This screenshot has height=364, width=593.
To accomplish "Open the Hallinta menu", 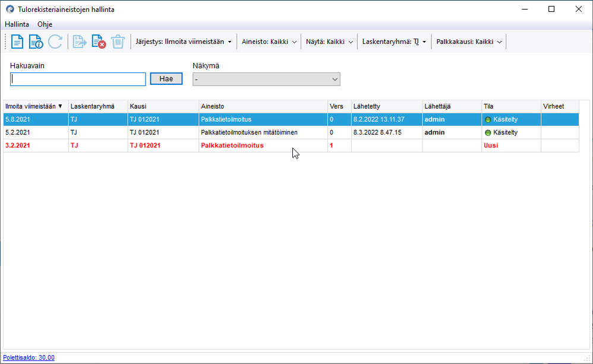I will coord(17,24).
